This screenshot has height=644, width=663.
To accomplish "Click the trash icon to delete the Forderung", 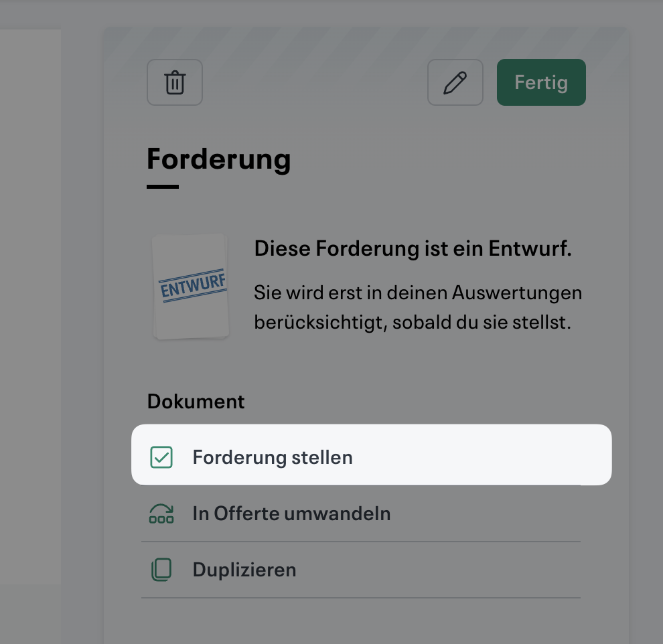I will click(174, 82).
